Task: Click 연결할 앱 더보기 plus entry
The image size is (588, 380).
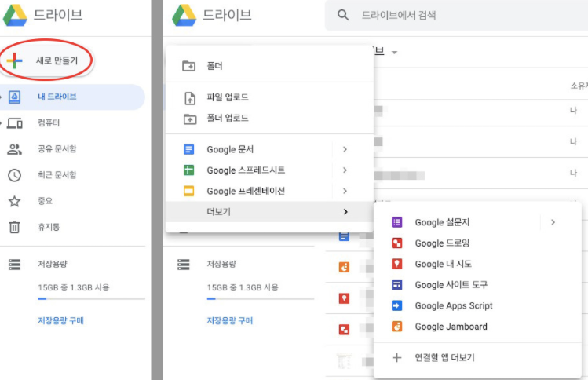Action: 478,358
